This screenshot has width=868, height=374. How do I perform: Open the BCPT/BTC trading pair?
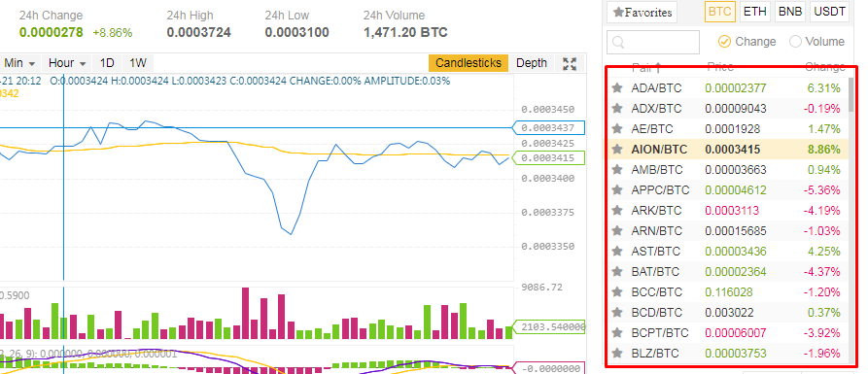point(727,332)
